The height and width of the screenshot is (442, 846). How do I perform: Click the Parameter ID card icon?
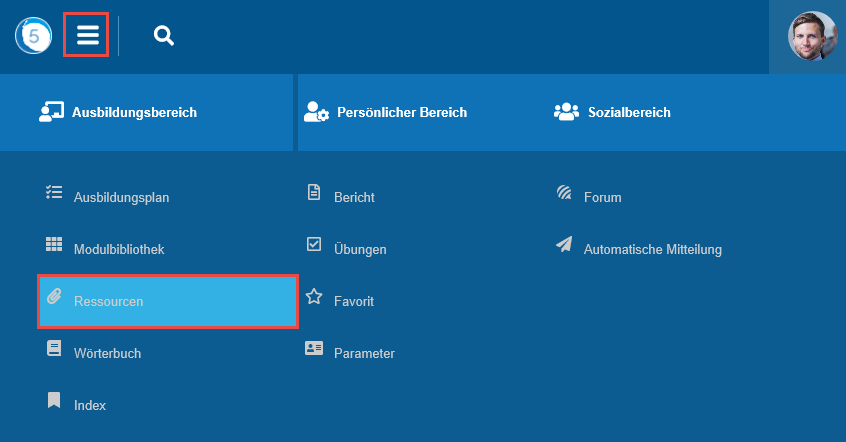pos(314,348)
